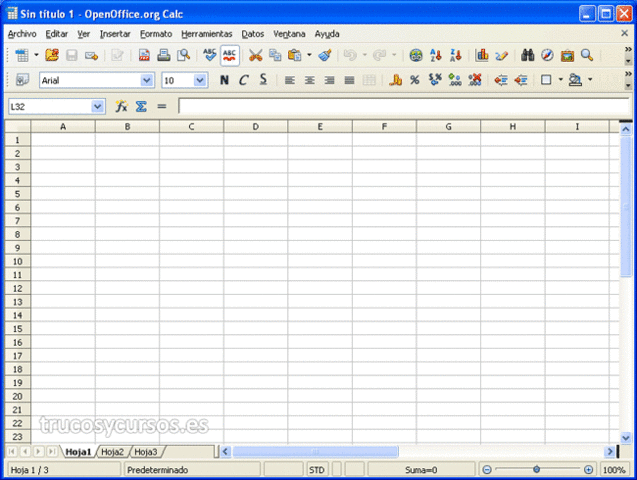Viewport: 637px width, 480px height.
Task: Sort descending Z-A icon
Action: [455, 55]
